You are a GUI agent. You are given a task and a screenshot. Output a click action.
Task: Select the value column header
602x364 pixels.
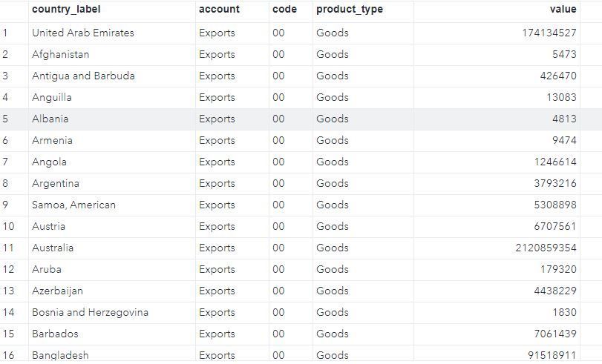563,10
